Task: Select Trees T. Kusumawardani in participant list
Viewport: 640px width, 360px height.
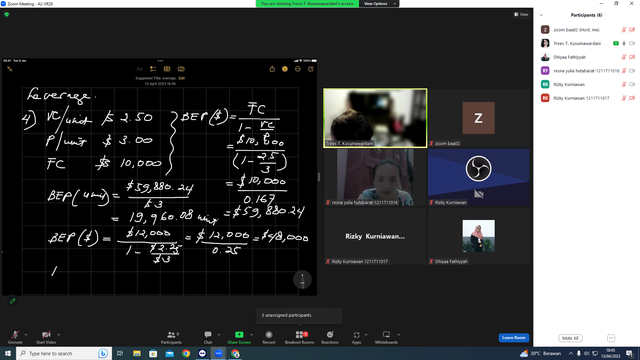Action: pyautogui.click(x=587, y=43)
